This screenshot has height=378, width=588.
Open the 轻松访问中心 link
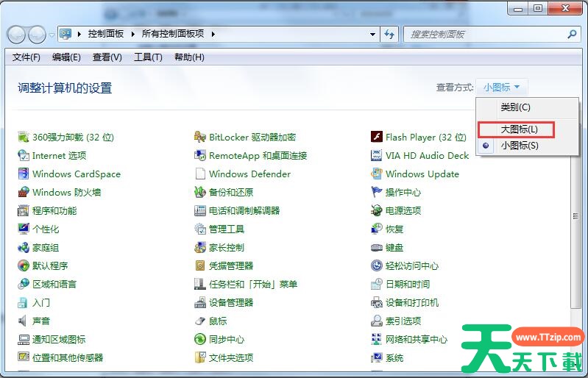412,266
